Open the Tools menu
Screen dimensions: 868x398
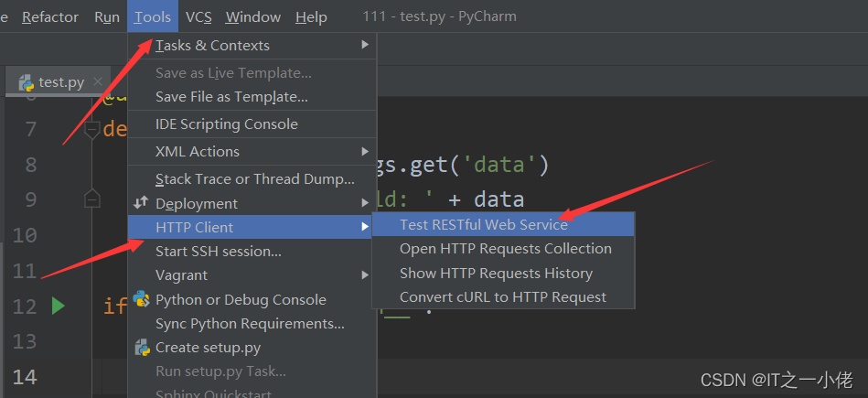(152, 17)
